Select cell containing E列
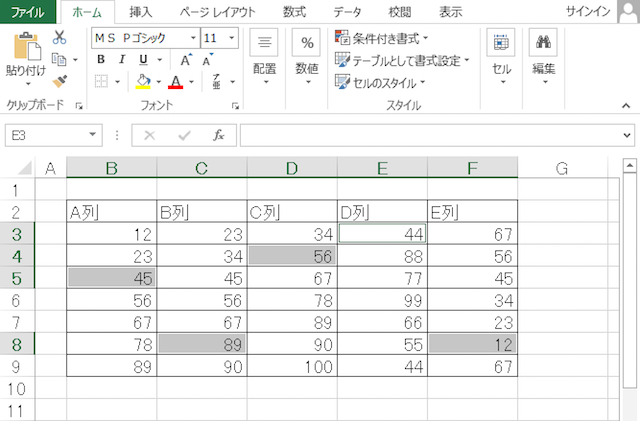 (x=472, y=212)
